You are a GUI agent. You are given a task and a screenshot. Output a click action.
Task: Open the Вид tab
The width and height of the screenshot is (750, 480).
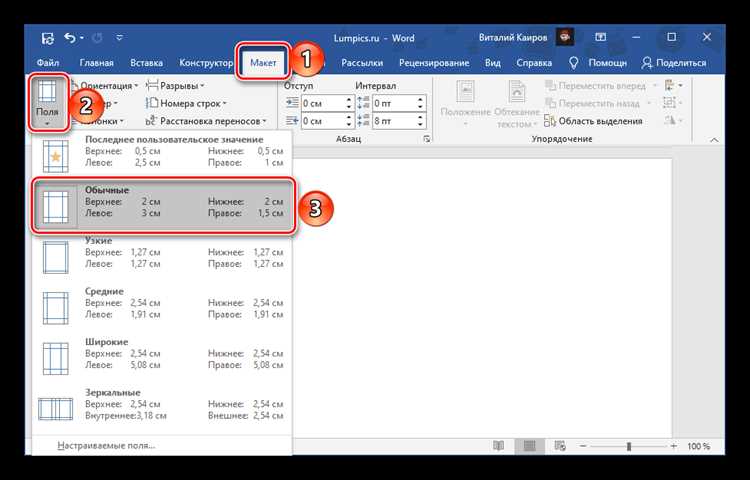point(493,63)
